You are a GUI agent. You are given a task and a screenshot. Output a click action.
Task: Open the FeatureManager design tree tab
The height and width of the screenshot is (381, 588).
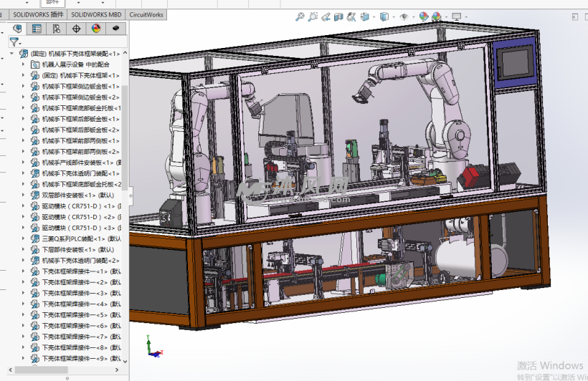[x=18, y=29]
